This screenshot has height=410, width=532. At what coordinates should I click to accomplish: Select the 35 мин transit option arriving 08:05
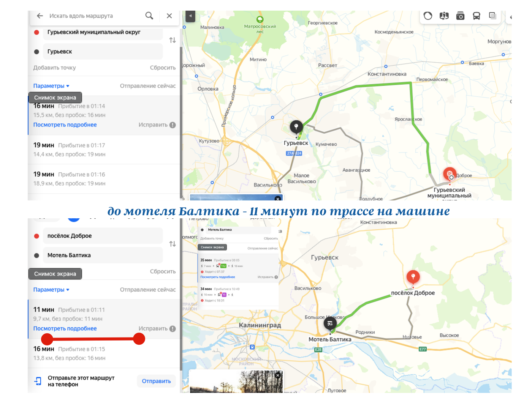238,268
